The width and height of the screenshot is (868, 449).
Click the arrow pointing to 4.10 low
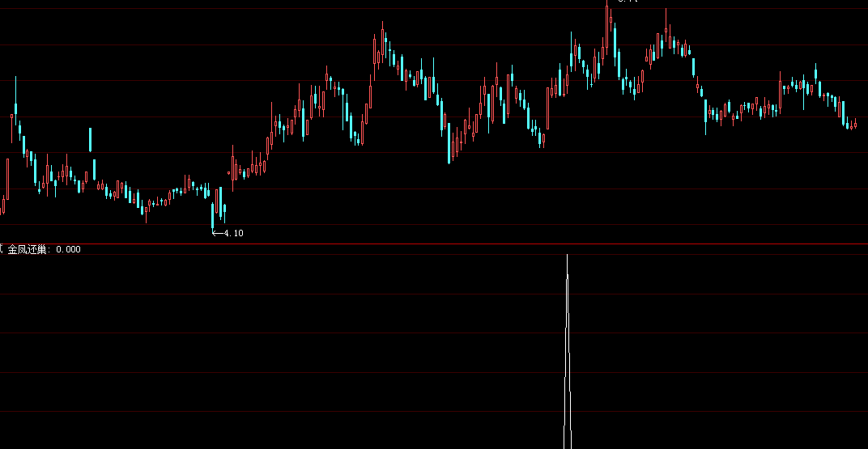(x=216, y=233)
